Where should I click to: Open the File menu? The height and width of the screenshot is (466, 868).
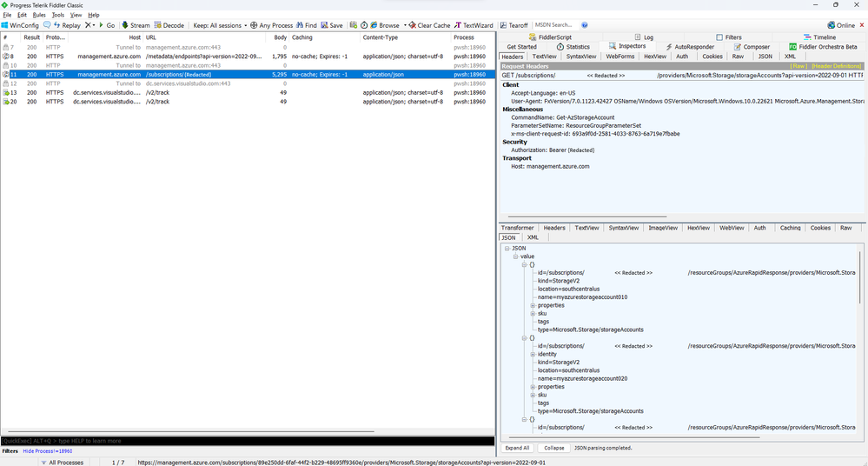pyautogui.click(x=7, y=15)
